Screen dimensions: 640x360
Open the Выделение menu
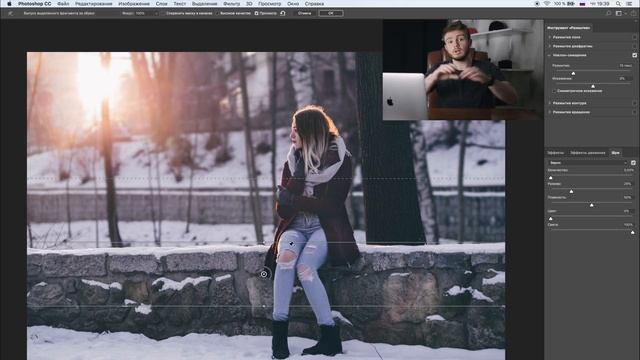(204, 4)
